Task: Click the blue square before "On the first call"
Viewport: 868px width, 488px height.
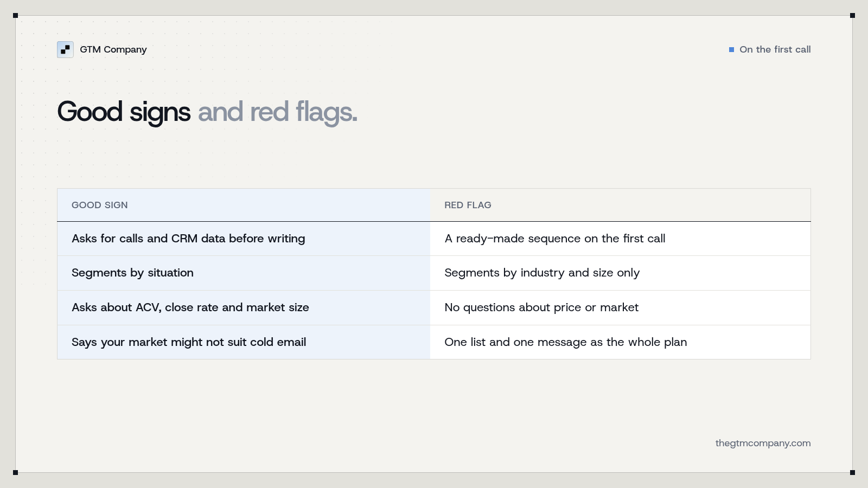Action: (731, 49)
